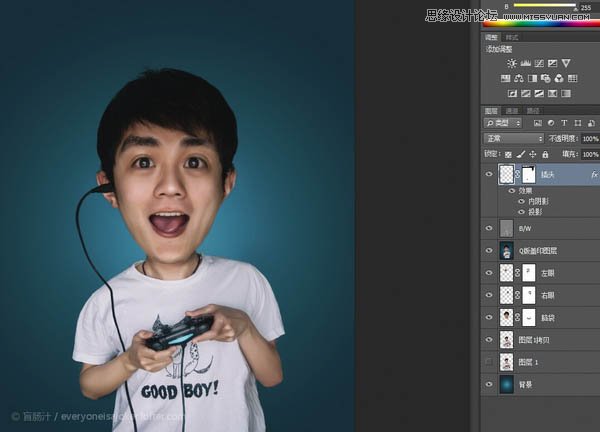Hide the 左眼 layer
Image resolution: width=600 pixels, height=432 pixels.
[x=489, y=272]
